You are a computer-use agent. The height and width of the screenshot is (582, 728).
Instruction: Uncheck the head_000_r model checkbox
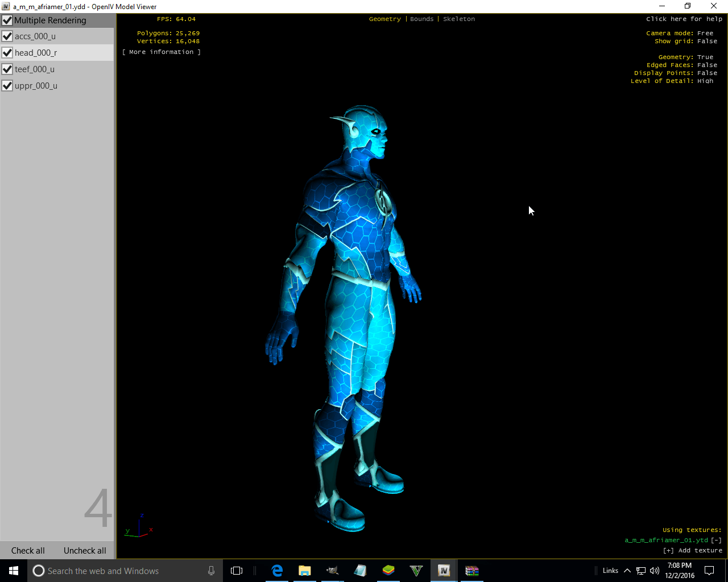coord(7,53)
